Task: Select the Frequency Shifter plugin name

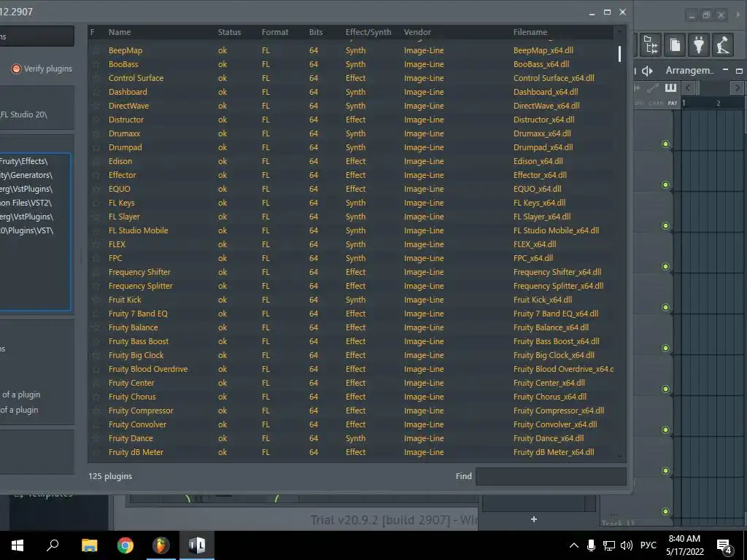Action: point(139,272)
